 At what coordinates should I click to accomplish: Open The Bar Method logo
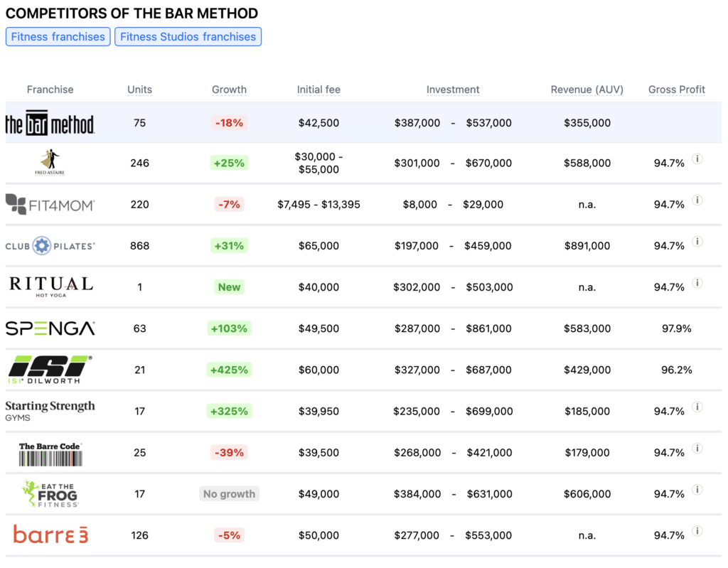coord(50,123)
